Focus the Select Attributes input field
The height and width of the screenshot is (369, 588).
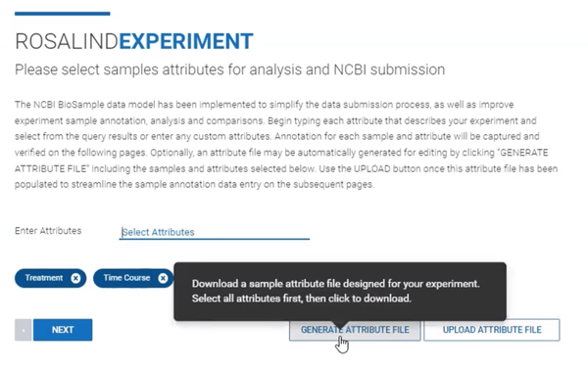point(214,232)
